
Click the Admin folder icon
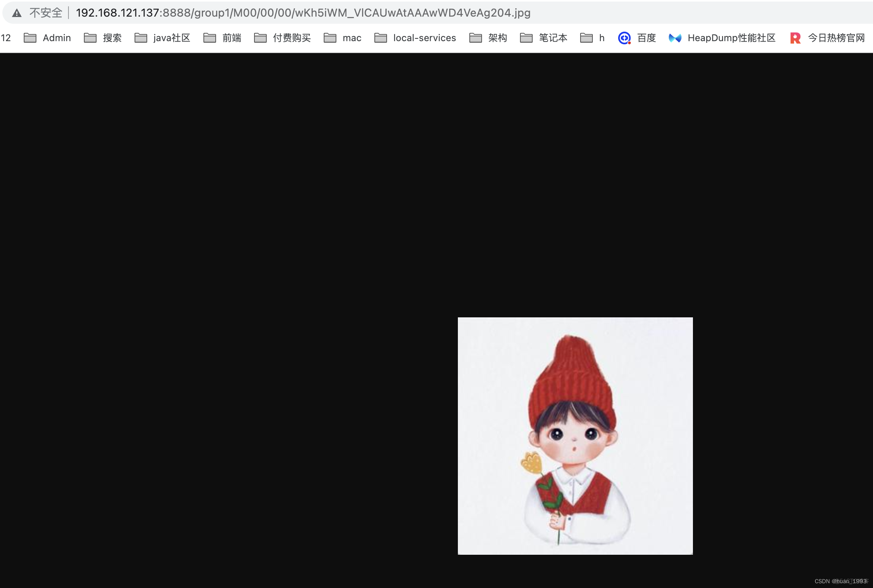30,38
